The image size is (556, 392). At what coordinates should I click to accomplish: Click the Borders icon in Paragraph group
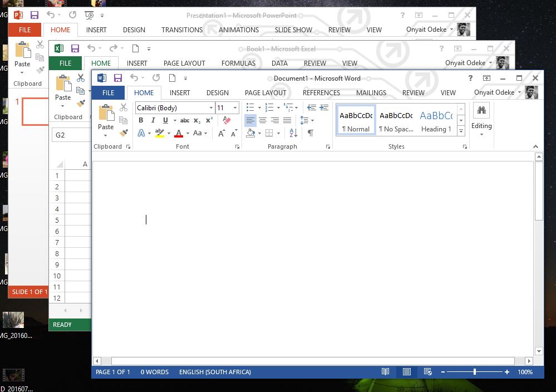269,133
